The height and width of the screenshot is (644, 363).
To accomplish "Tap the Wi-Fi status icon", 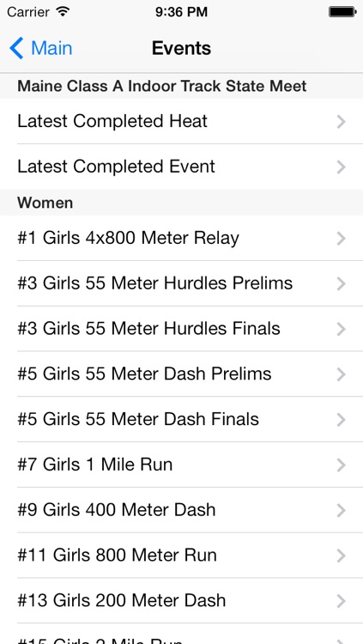I will [x=63, y=11].
